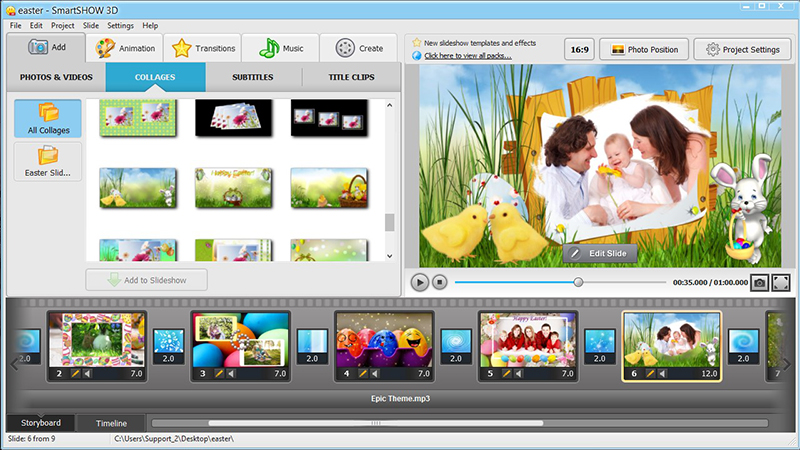Click the pencil edit icon on slide 4
Viewport: 800px width, 450px height.
tap(363, 373)
